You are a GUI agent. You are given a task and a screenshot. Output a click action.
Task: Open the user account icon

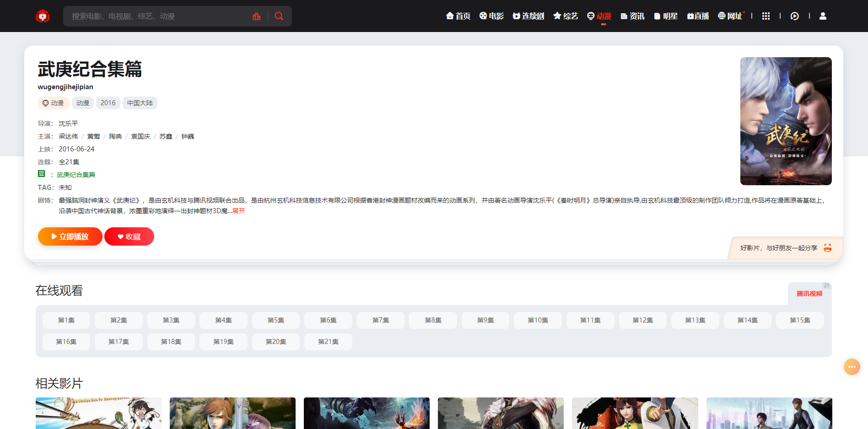(823, 16)
